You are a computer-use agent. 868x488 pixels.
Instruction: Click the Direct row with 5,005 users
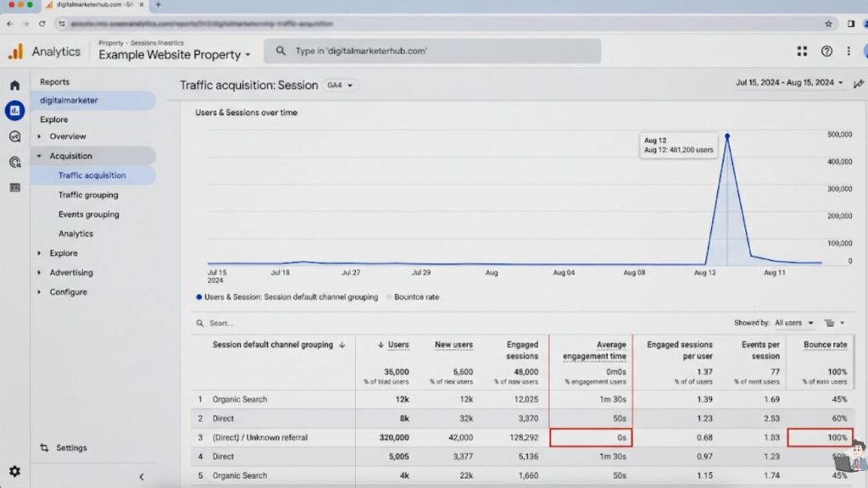[522, 457]
